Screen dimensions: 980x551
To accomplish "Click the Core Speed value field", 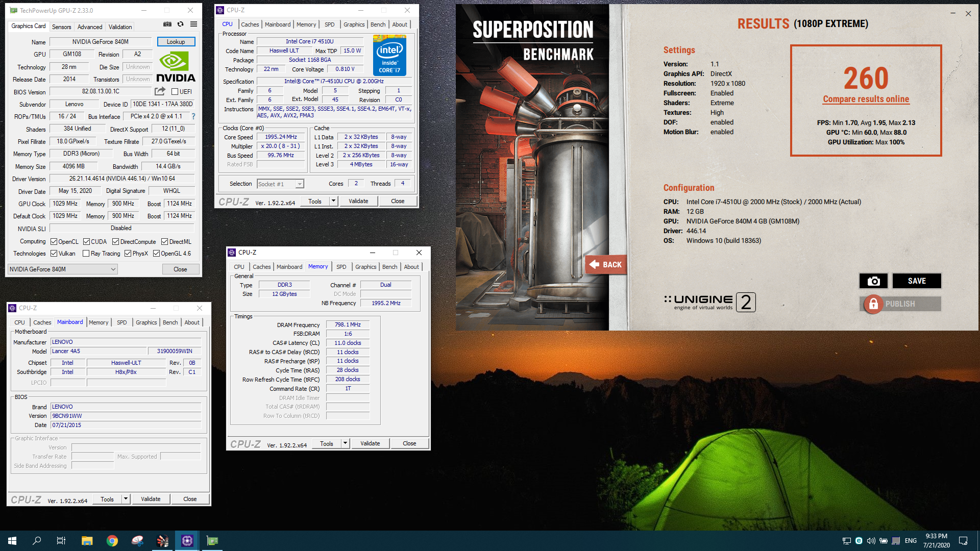I will (281, 137).
